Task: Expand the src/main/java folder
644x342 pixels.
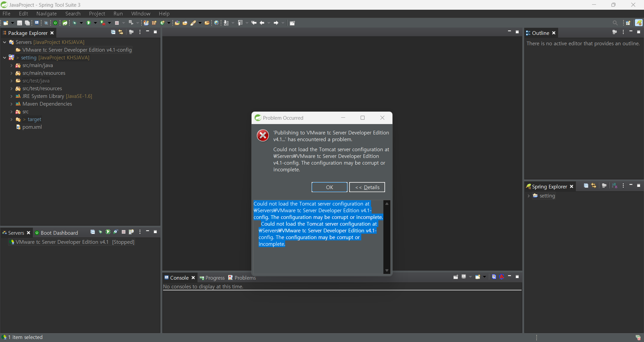Action: click(x=11, y=65)
